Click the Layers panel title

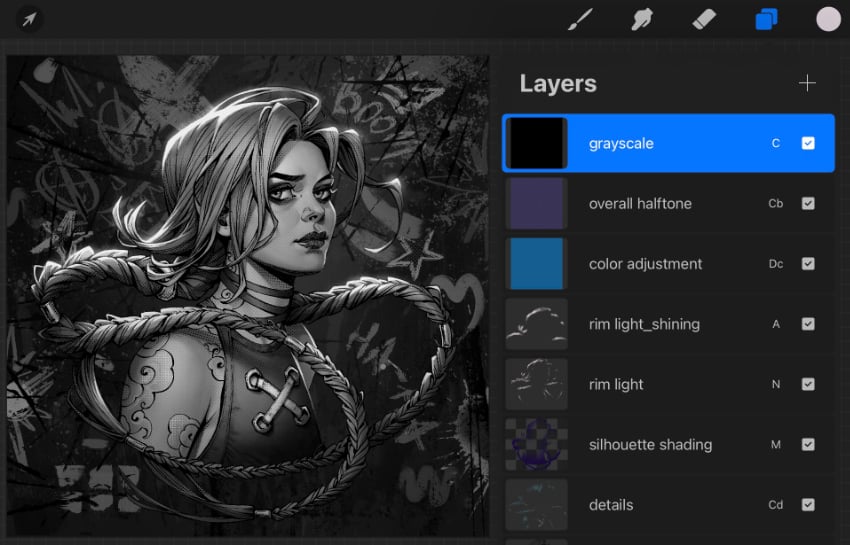558,84
